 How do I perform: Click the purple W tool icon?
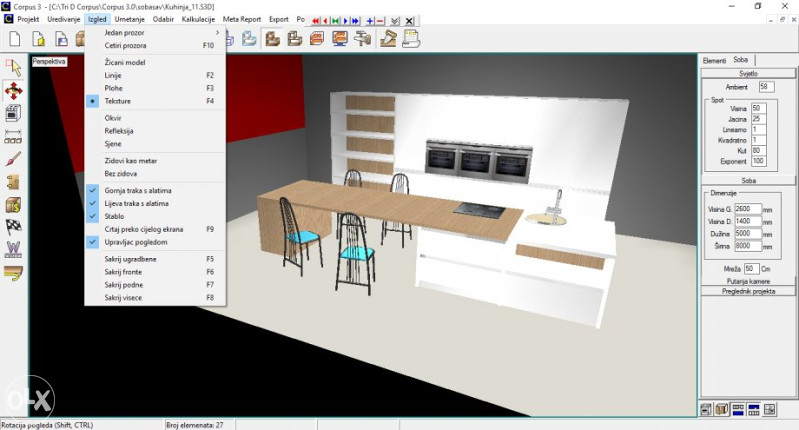coord(13,250)
